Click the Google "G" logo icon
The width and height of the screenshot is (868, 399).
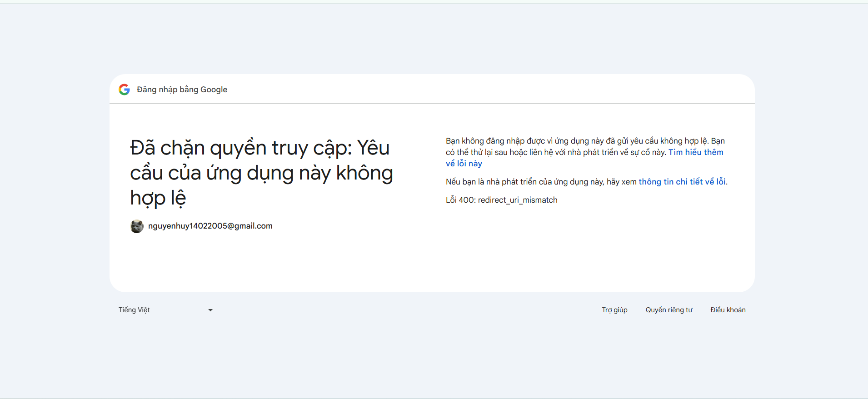124,90
